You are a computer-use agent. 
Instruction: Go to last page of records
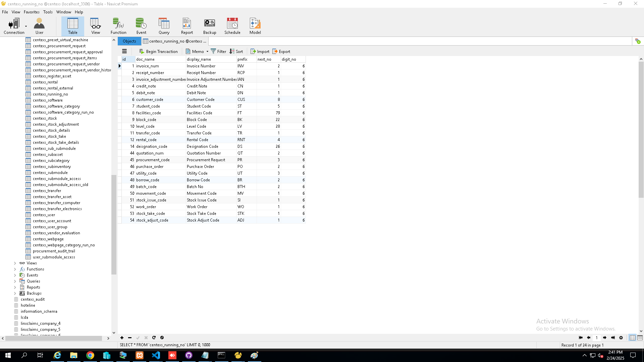click(613, 338)
